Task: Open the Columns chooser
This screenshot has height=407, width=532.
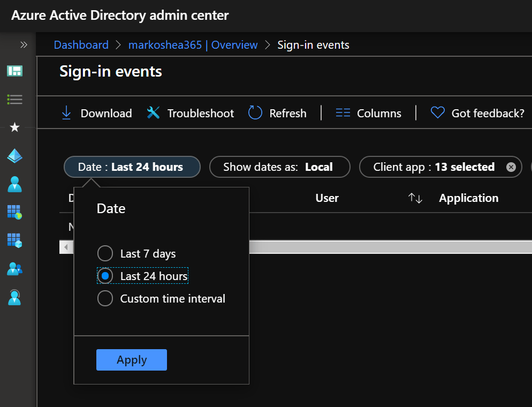Action: 368,113
